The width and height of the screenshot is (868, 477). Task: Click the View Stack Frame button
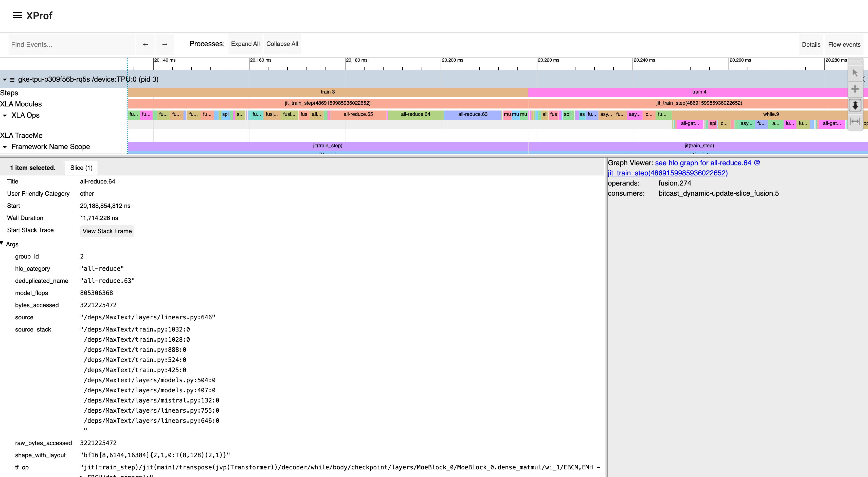[107, 231]
